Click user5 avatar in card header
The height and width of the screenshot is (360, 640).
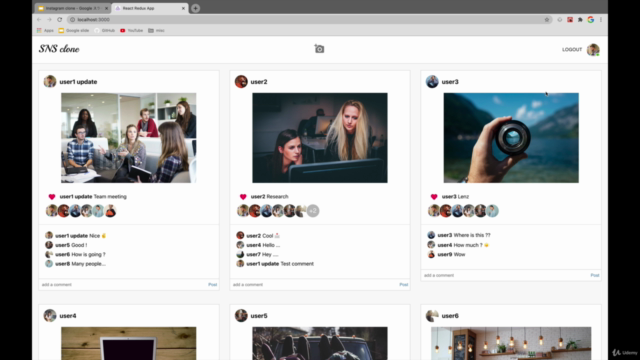pos(241,316)
